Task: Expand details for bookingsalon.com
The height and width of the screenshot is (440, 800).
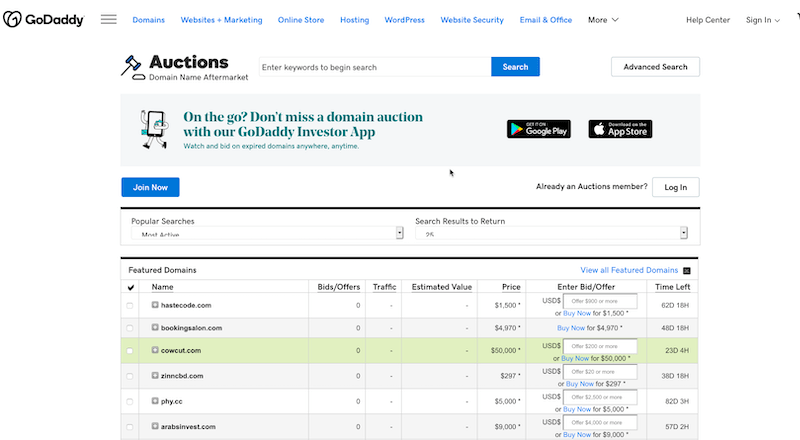Action: click(155, 328)
